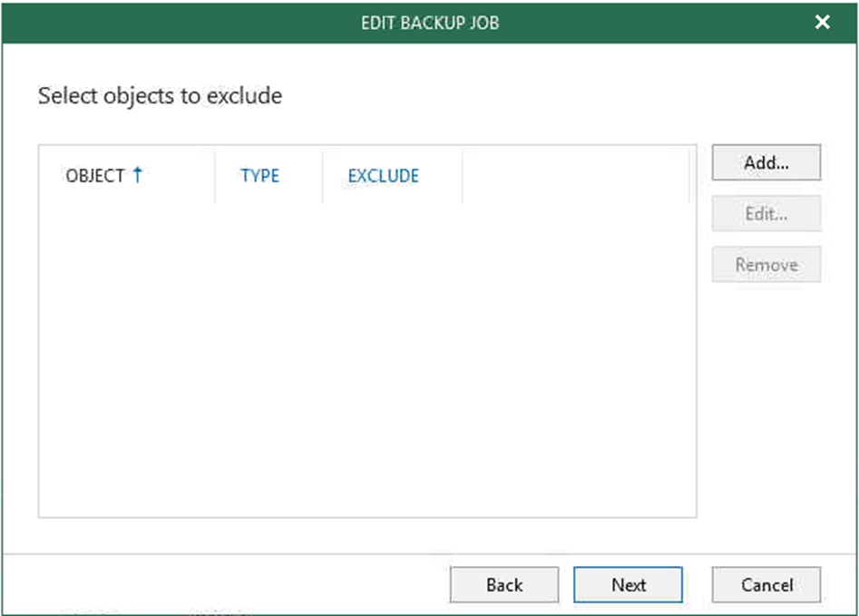The image size is (859, 616).
Task: Select the divider between TYPE and EXCLUDE
Action: click(x=323, y=176)
